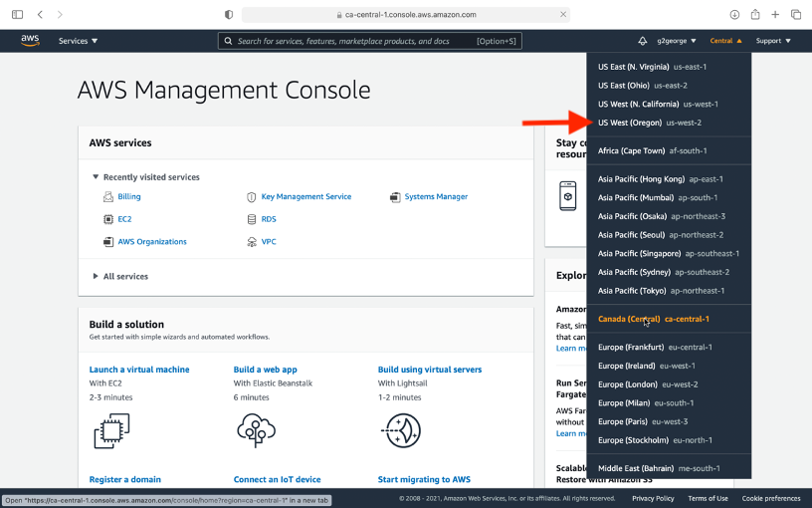The image size is (812, 508).
Task: Go back with Safari back arrow
Action: [40, 15]
